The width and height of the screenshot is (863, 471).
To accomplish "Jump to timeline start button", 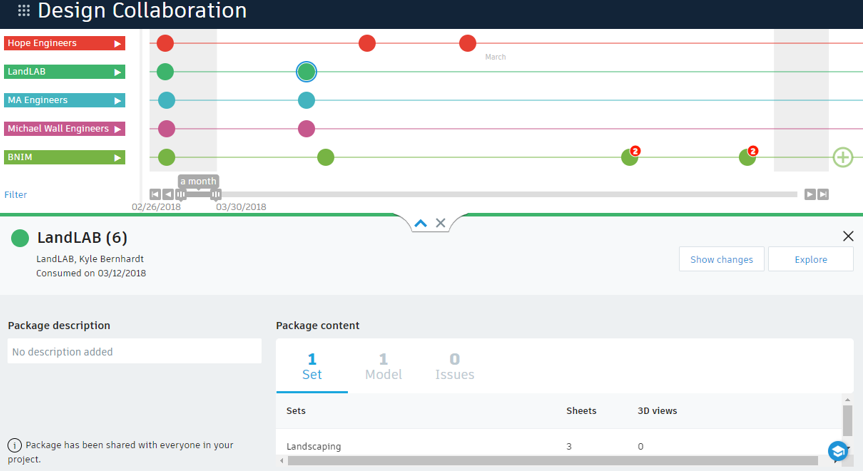I will (155, 194).
